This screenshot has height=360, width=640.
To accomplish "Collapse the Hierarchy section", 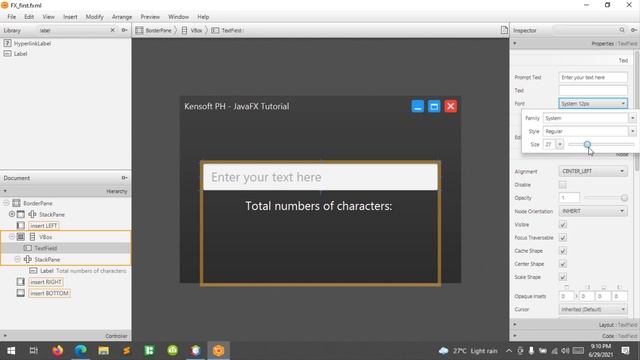I will [x=5, y=191].
